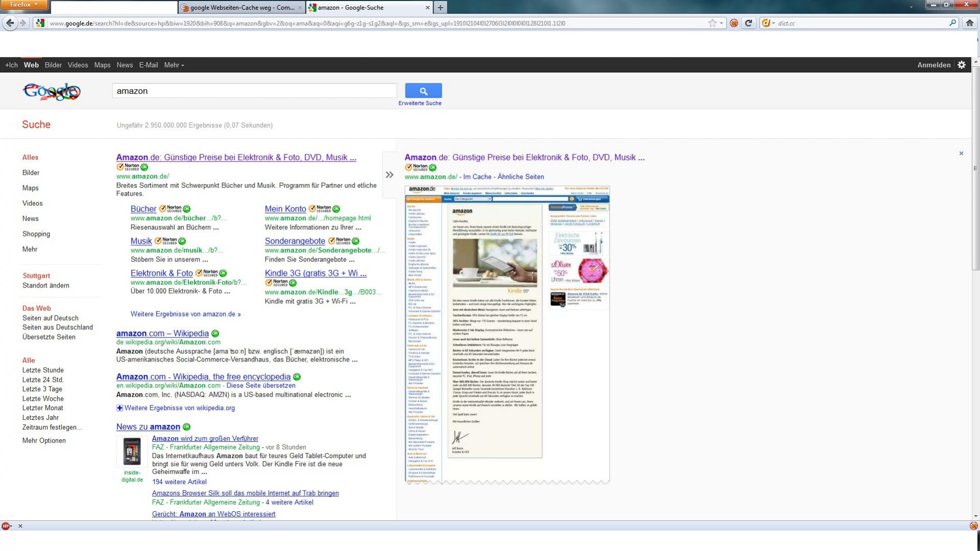Click Norton Secured badge next to 'Musik'
Viewport: 980px width, 551px height.
tap(166, 241)
